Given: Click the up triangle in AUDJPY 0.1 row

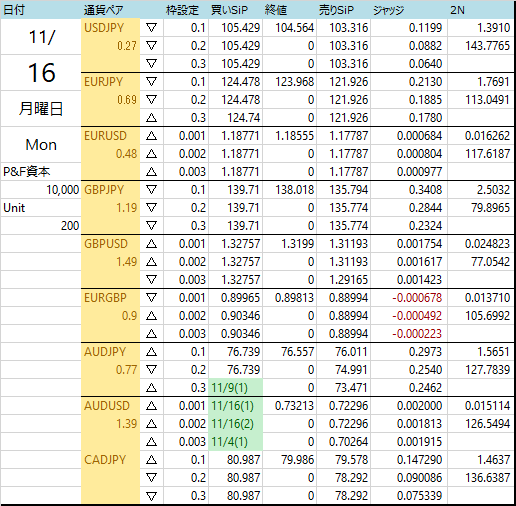Looking at the screenshot, I should click(x=151, y=352).
